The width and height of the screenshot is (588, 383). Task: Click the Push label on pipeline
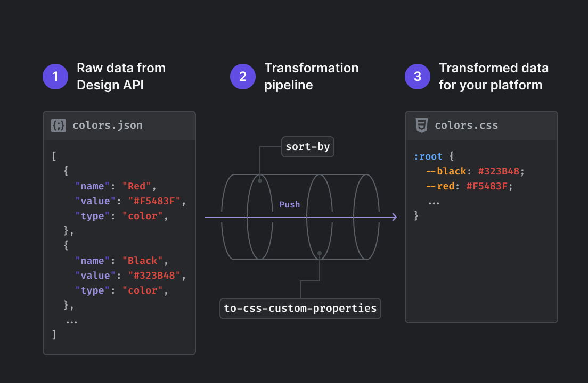290,205
